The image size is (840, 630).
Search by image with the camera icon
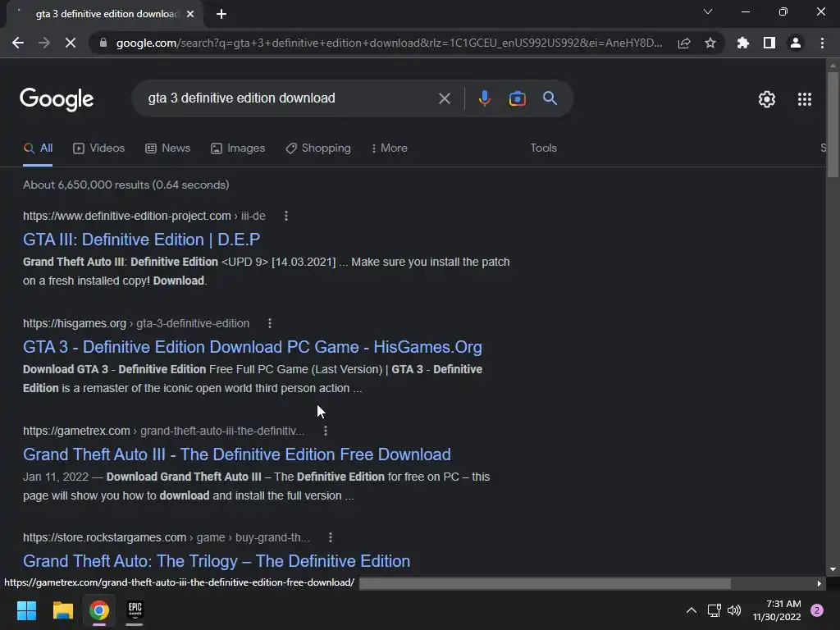(517, 98)
